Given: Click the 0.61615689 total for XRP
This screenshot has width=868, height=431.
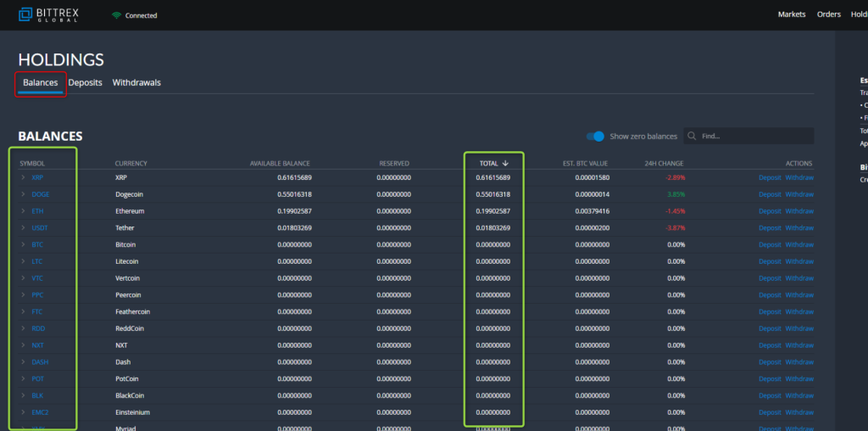Looking at the screenshot, I should click(493, 178).
